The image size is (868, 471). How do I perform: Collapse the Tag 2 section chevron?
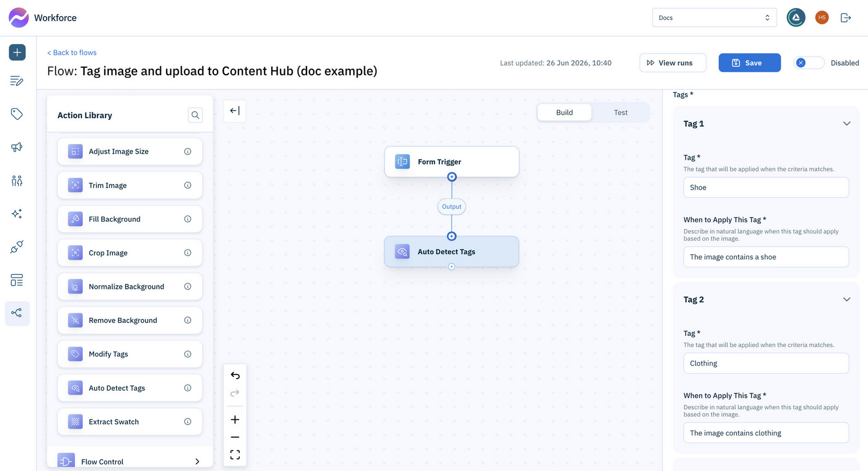(x=847, y=300)
